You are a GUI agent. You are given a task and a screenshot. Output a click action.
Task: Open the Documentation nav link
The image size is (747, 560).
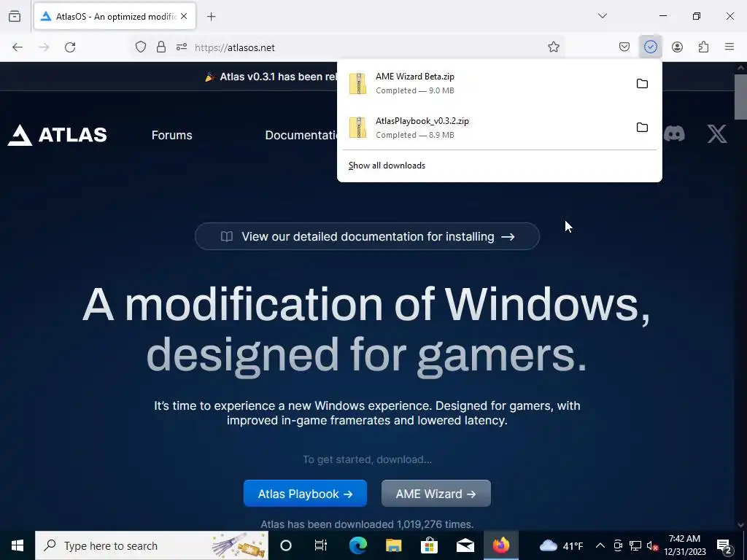(x=301, y=135)
